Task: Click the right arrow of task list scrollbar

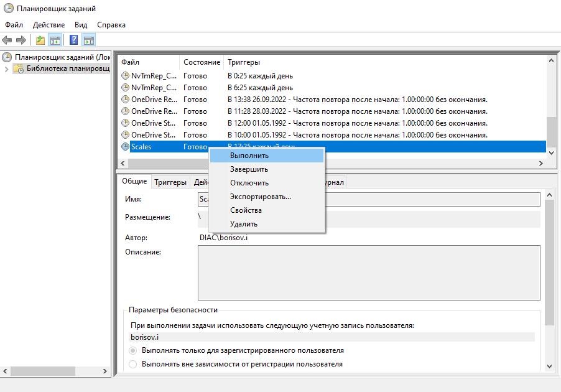Action: click(x=540, y=163)
